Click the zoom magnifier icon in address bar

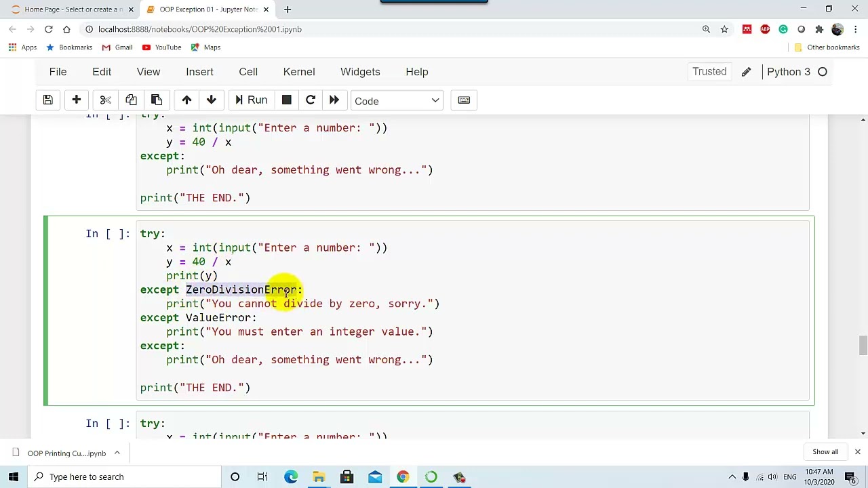(x=706, y=29)
